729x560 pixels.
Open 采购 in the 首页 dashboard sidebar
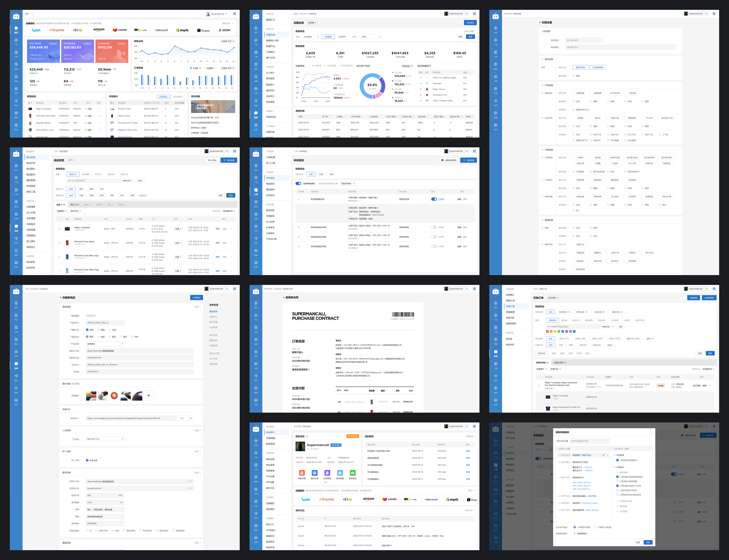(16, 78)
